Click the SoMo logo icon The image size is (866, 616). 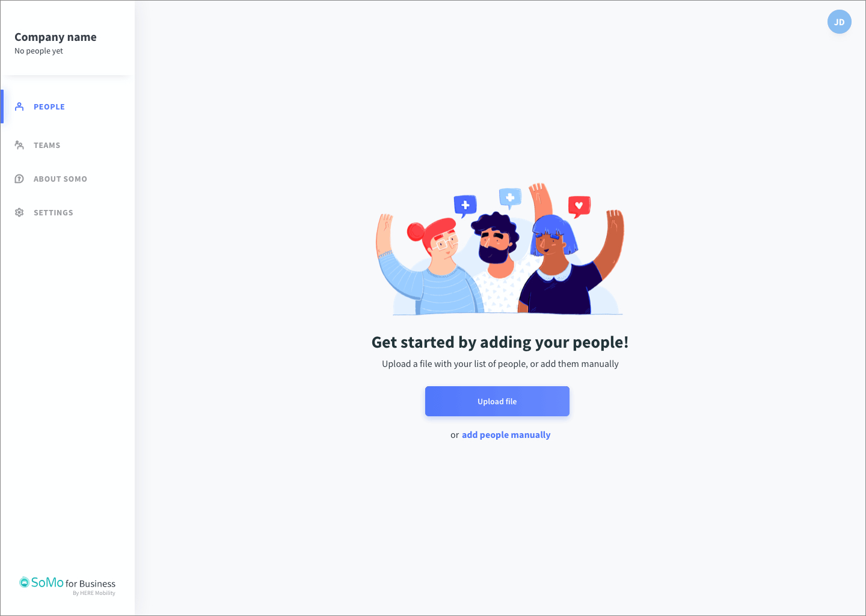point(25,582)
